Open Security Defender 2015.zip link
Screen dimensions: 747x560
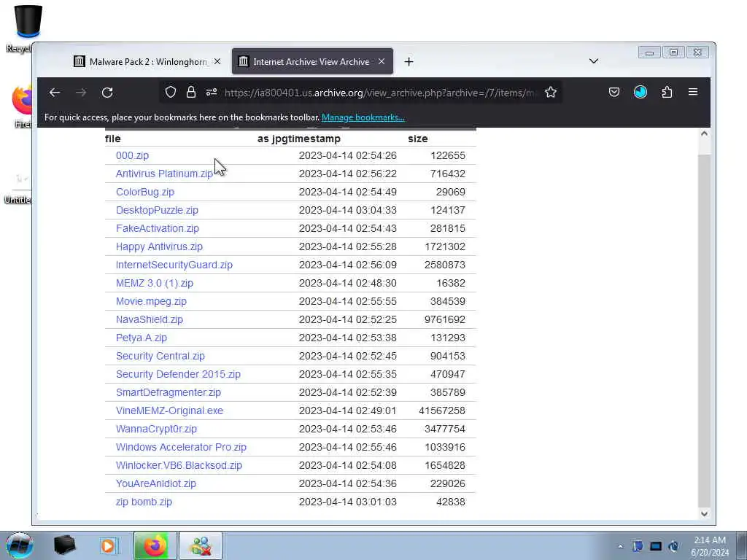click(x=178, y=374)
